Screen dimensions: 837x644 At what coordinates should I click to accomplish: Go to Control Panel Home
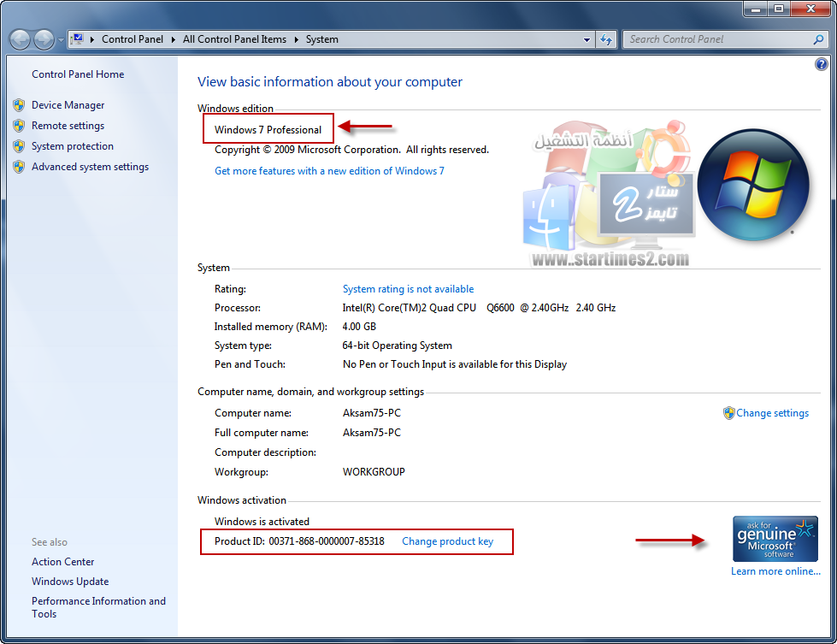point(78,74)
